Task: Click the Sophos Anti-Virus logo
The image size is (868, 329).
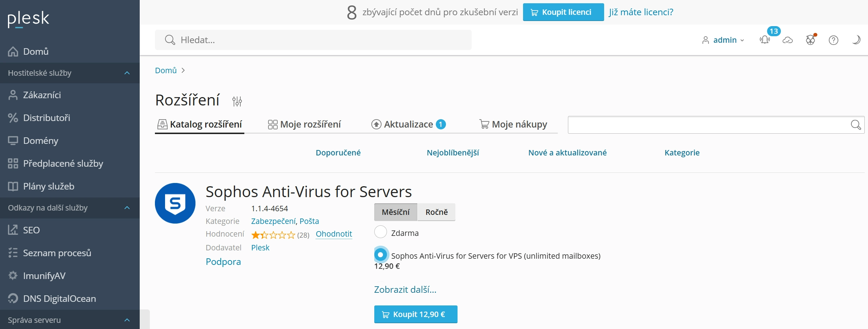Action: pos(175,203)
